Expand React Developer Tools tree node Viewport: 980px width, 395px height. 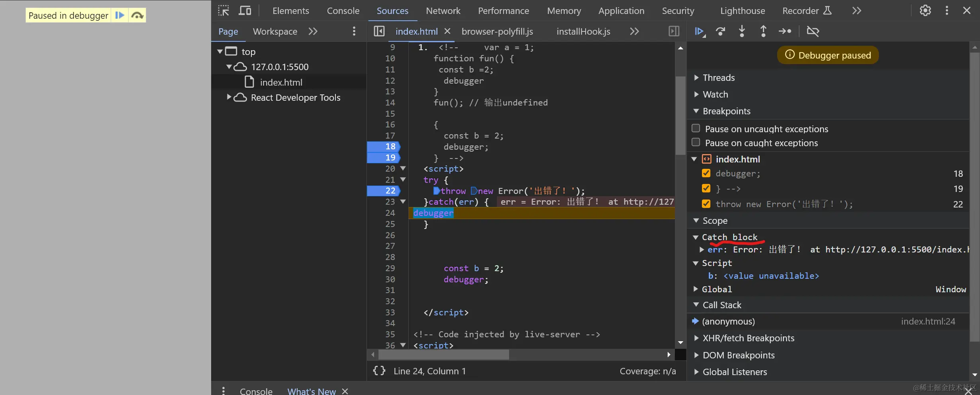pos(229,97)
